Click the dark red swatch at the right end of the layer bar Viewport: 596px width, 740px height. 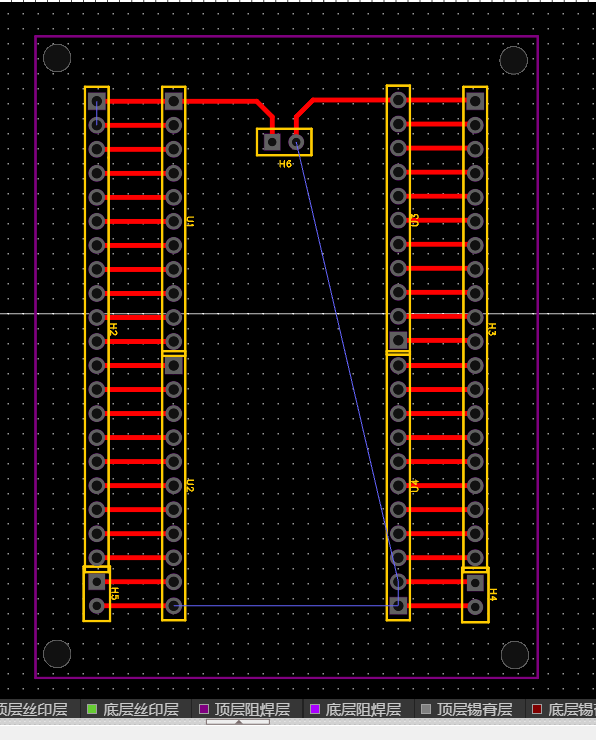tap(537, 709)
